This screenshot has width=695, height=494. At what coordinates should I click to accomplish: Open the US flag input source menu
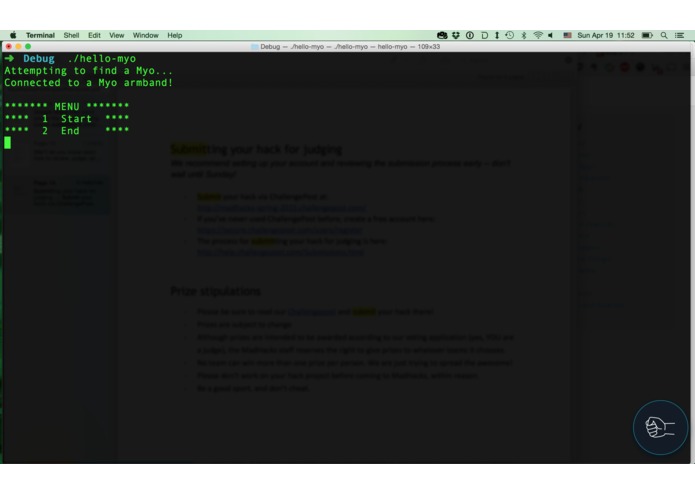pyautogui.click(x=567, y=35)
